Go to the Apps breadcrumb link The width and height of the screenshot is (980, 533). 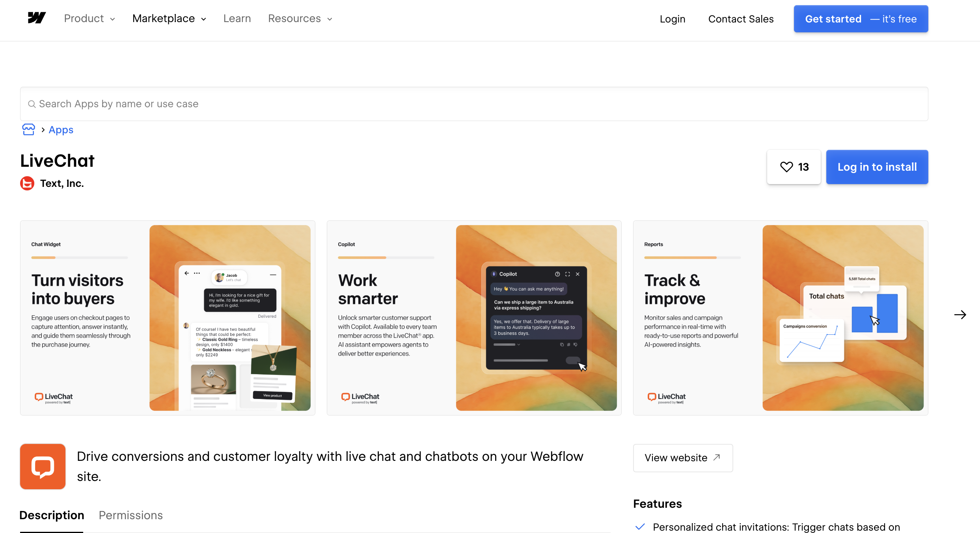click(x=61, y=130)
